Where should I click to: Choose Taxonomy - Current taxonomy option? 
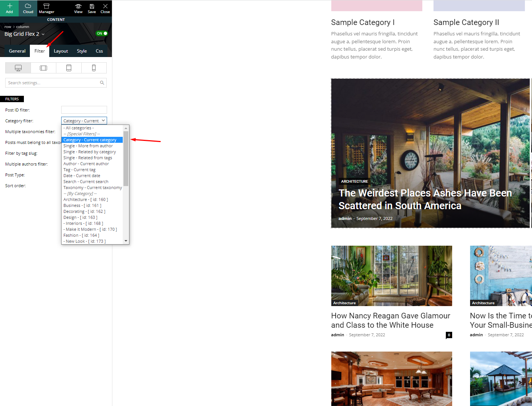coord(92,188)
